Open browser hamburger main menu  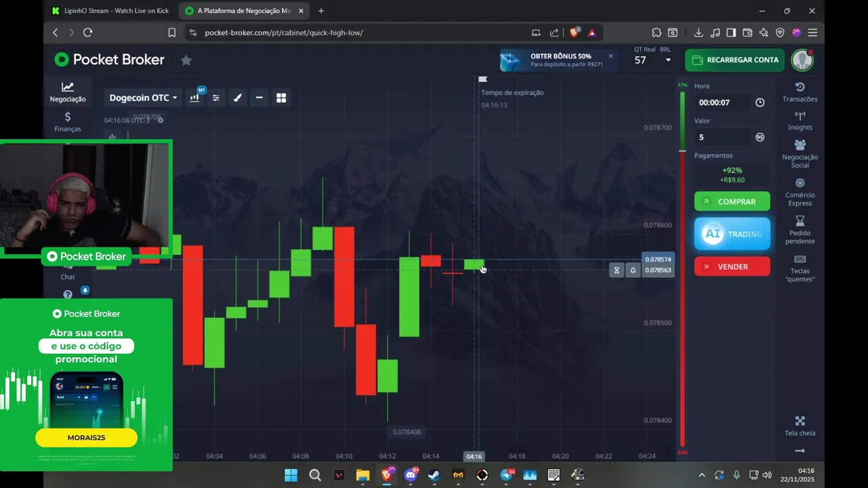tap(812, 32)
